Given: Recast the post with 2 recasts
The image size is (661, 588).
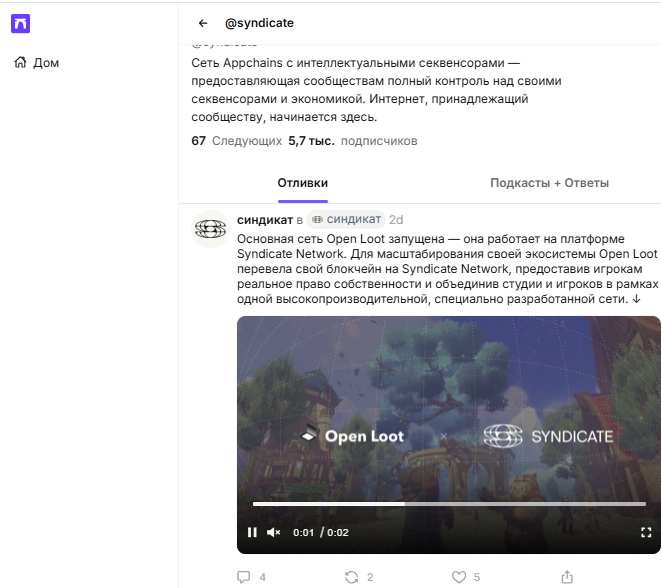Looking at the screenshot, I should (352, 577).
